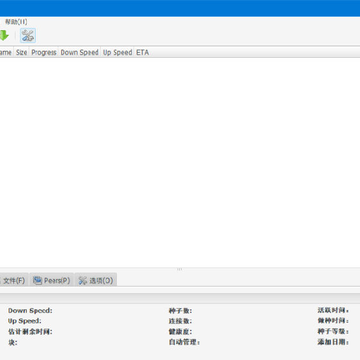360x360 pixels.
Task: Click the "做种时间:" label
Action: 333,321
